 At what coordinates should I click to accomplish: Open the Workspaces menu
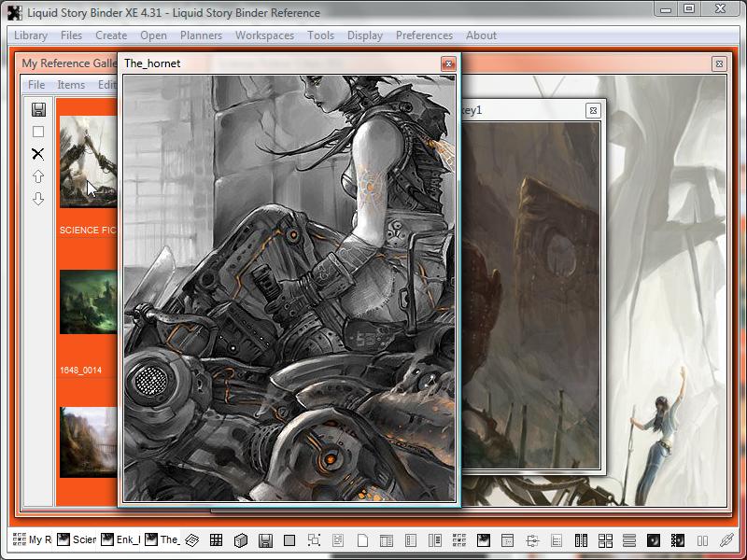[x=264, y=35]
